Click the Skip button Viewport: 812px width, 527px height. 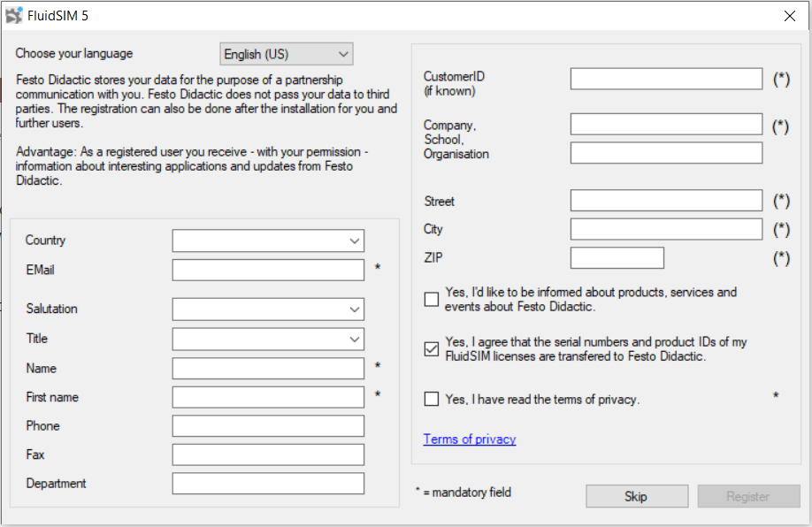click(637, 496)
